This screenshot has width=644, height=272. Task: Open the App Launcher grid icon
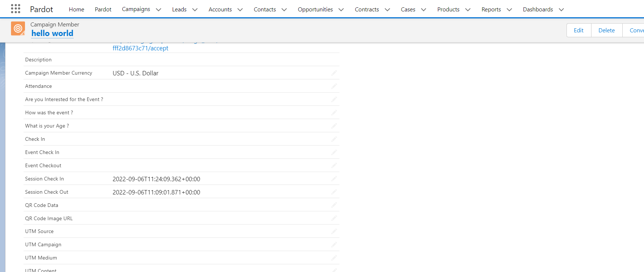click(x=15, y=9)
